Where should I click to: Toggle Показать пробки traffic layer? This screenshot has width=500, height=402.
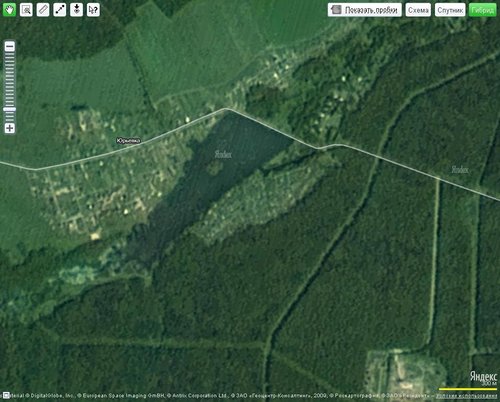click(x=365, y=10)
